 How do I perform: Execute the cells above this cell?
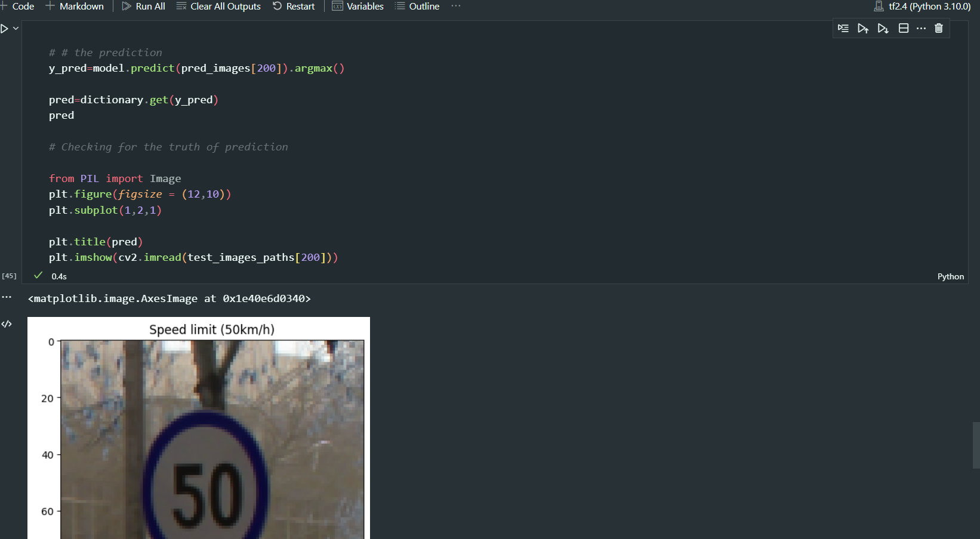click(x=863, y=28)
